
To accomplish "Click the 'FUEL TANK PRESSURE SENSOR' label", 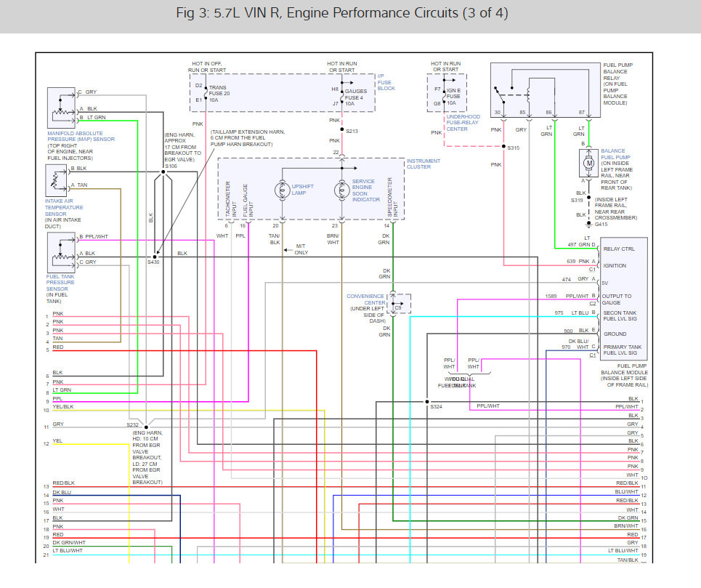I will coord(60,283).
